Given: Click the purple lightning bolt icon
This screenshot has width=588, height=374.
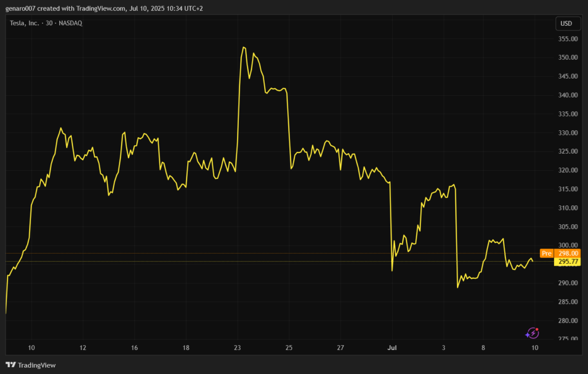Looking at the screenshot, I should (532, 333).
